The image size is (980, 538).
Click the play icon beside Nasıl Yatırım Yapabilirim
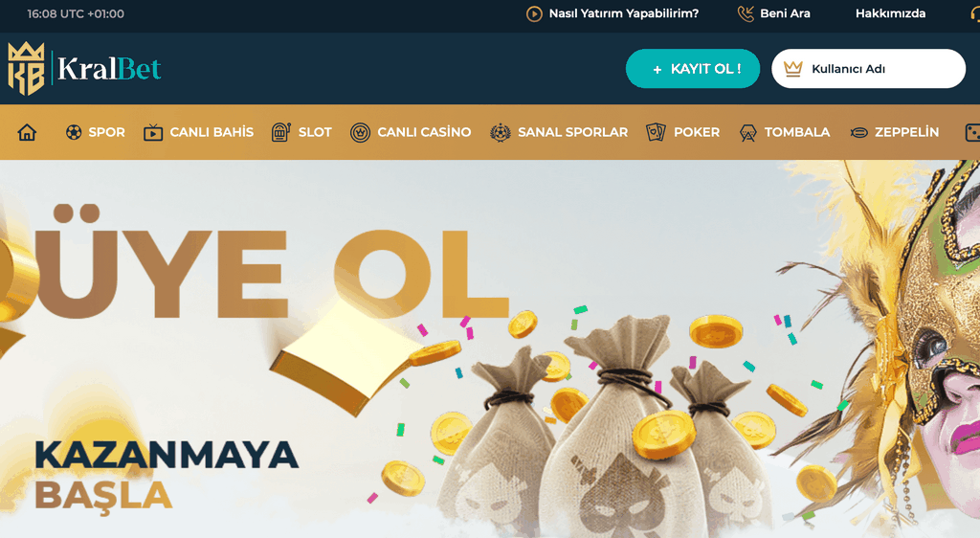(x=534, y=13)
